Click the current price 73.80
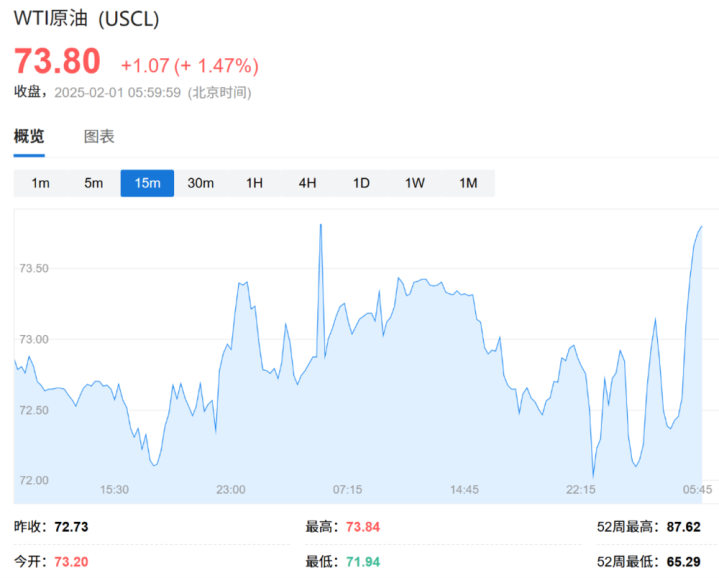Viewport: 719px width, 578px height. (57, 61)
